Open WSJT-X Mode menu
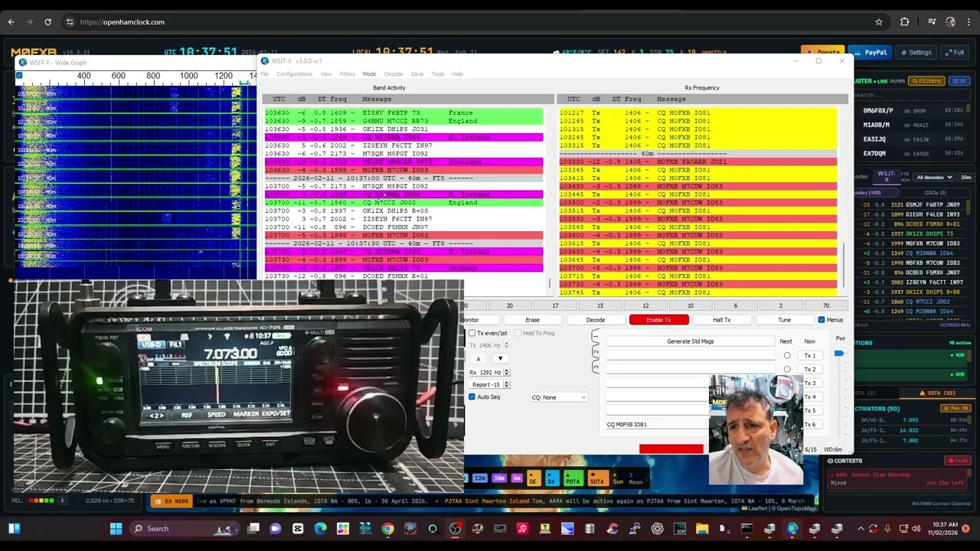Viewport: 980px width, 551px height. point(369,74)
